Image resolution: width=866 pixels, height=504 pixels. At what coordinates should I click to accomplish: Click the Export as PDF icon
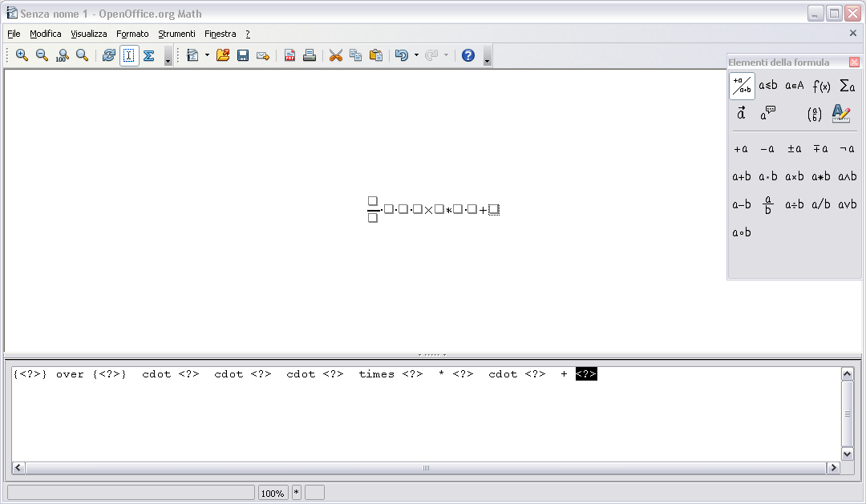pos(289,55)
